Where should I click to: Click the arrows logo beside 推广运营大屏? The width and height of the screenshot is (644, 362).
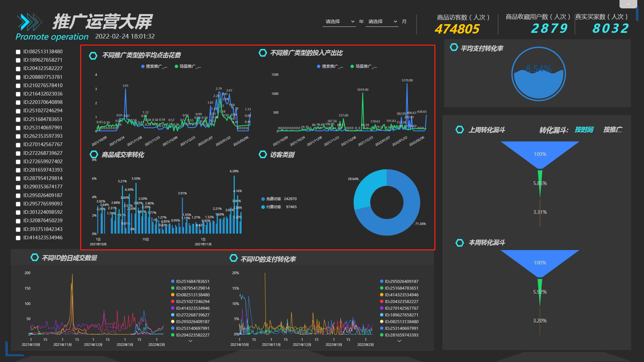30,22
